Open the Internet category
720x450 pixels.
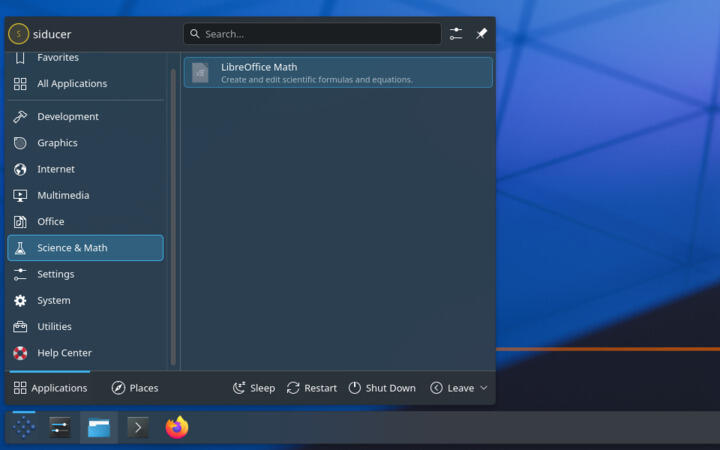tap(85, 169)
